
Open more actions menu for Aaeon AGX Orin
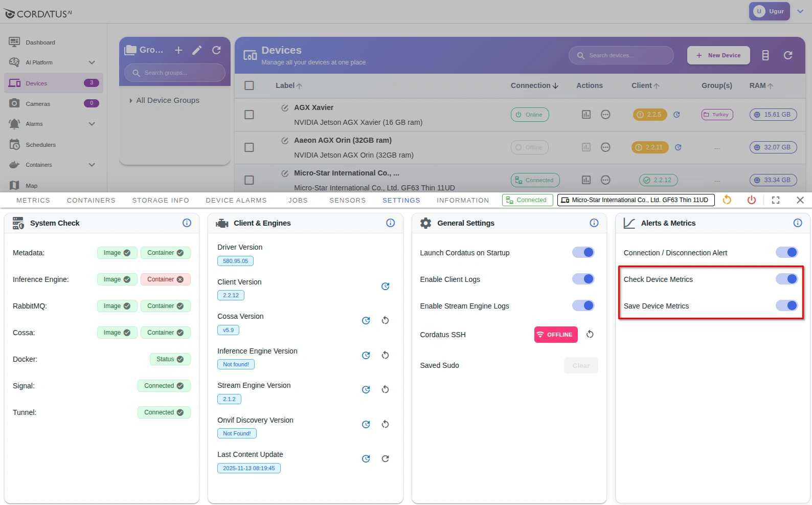[x=605, y=147]
